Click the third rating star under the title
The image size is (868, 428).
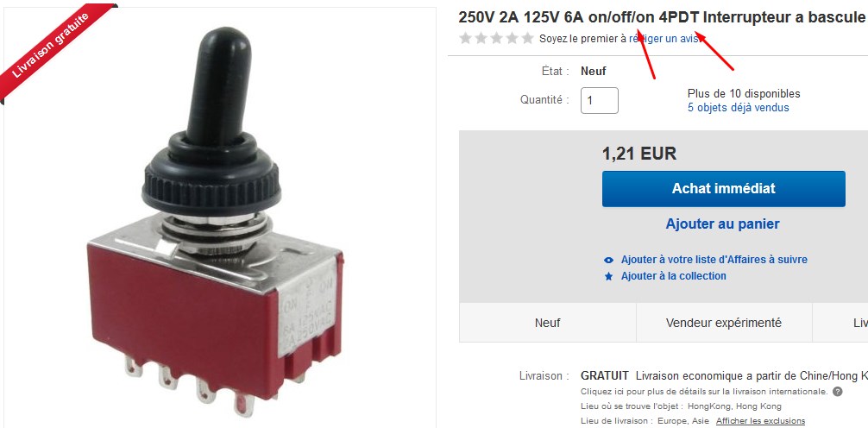(x=496, y=38)
